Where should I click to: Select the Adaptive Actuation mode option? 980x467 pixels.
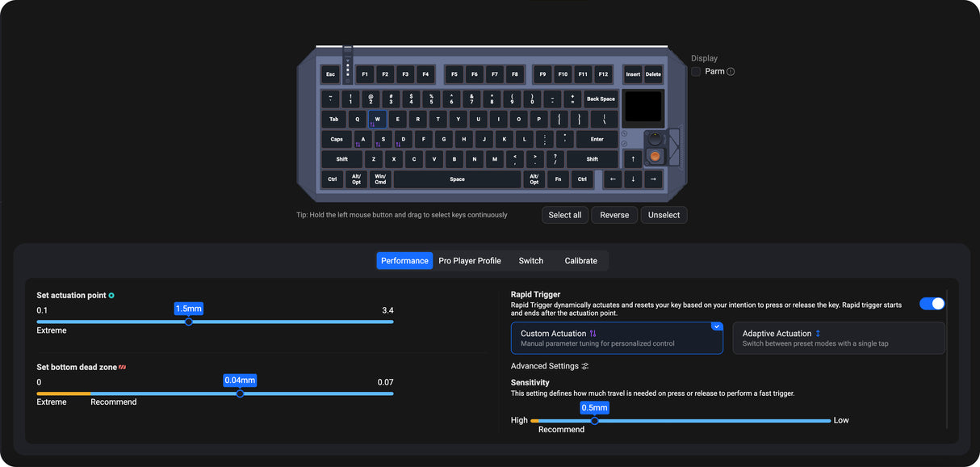coord(838,338)
